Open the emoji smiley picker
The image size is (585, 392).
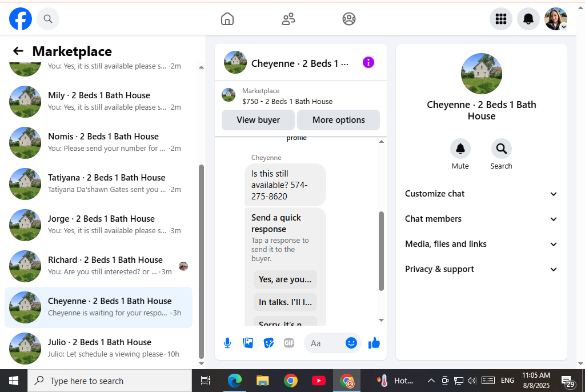pyautogui.click(x=351, y=343)
